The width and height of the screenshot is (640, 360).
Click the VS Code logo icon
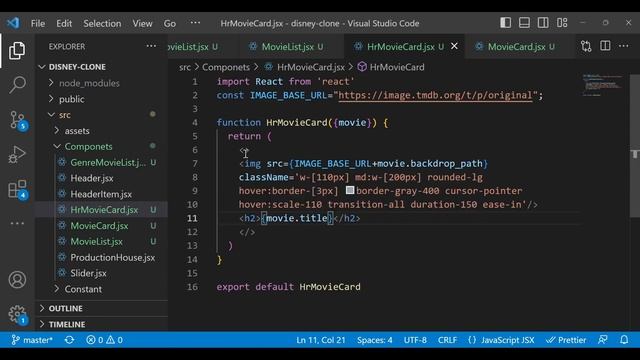pyautogui.click(x=13, y=23)
